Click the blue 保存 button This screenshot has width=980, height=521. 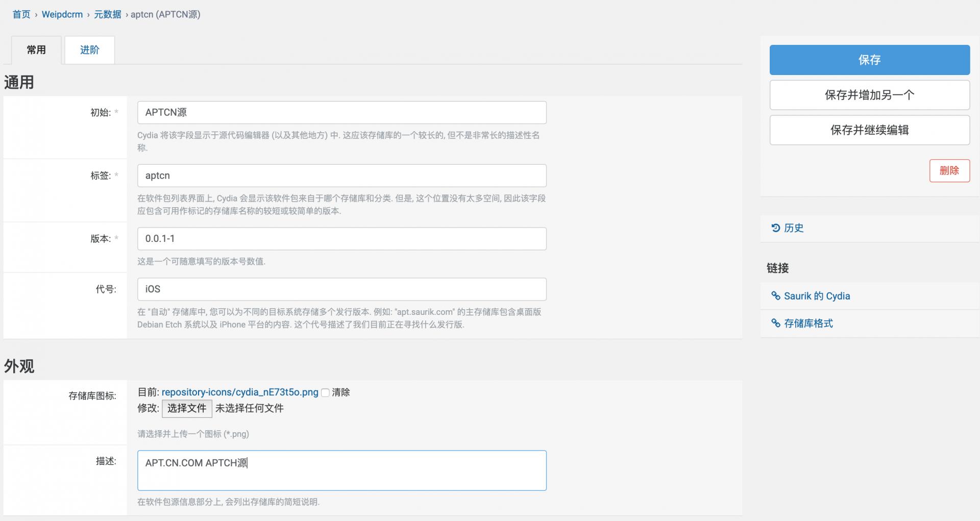pos(869,60)
